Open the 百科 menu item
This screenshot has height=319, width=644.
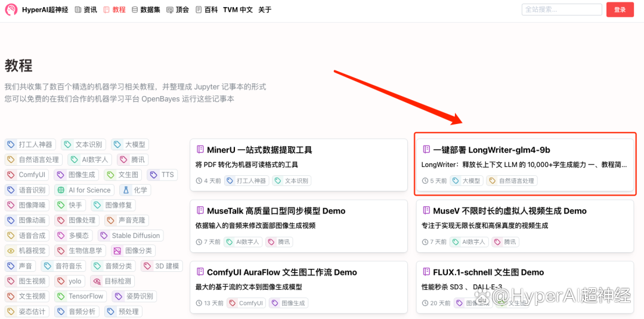(206, 10)
